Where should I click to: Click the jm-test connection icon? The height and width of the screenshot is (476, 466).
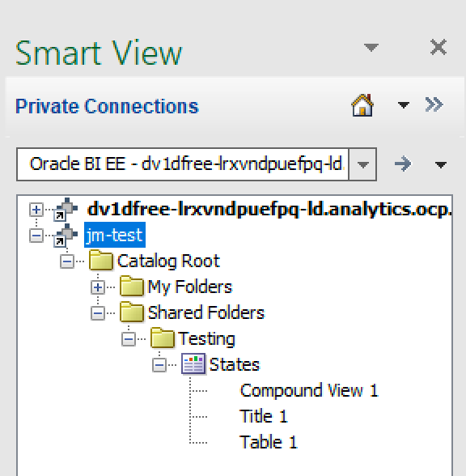66,236
